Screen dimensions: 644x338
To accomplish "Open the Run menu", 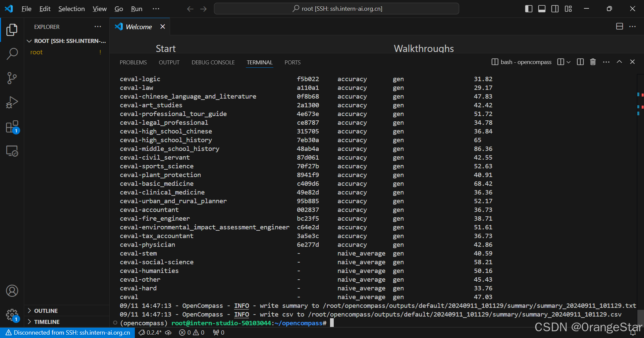I will click(x=137, y=9).
